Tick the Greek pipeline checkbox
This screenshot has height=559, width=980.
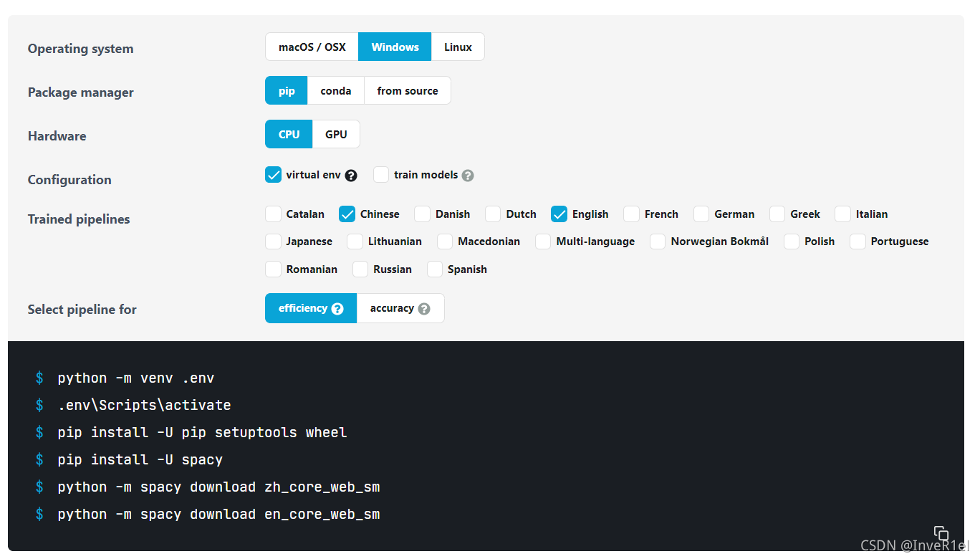pos(777,214)
